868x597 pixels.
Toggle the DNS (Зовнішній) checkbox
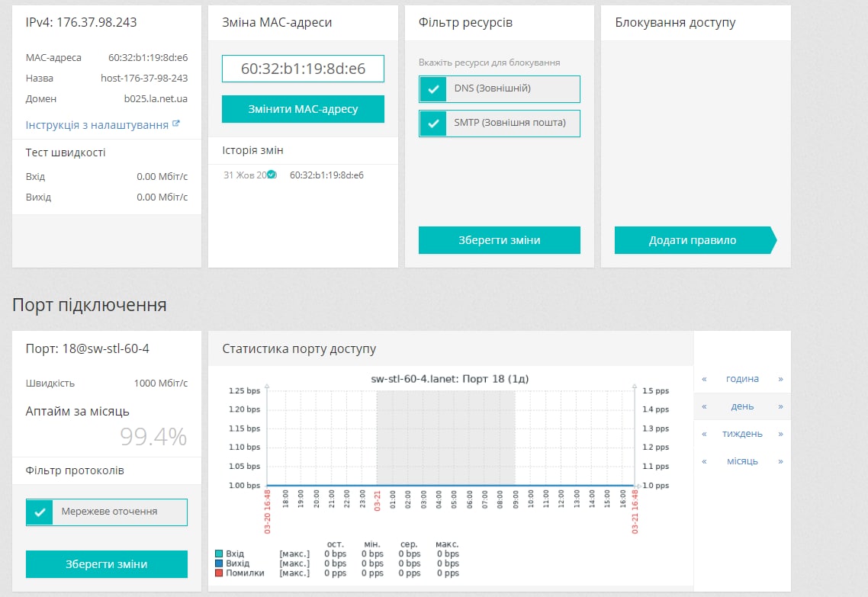[x=433, y=88]
